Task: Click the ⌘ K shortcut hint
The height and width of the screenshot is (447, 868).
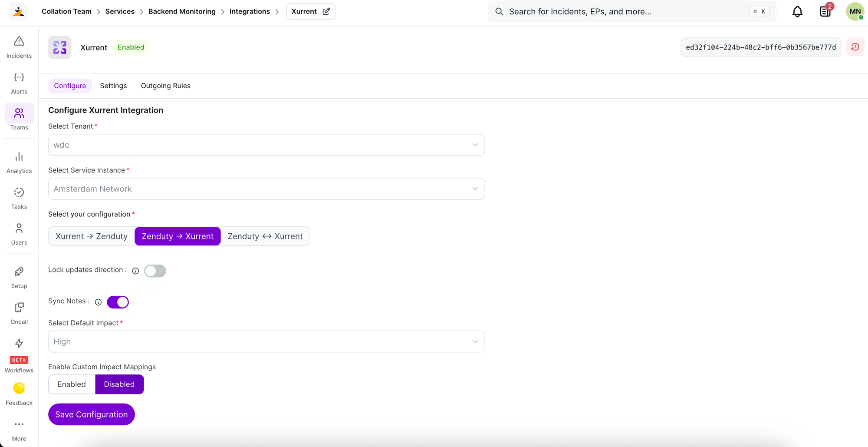Action: (x=759, y=12)
